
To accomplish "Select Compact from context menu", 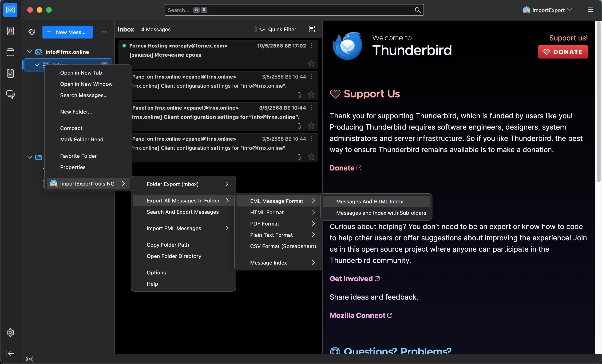I will tap(88, 128).
